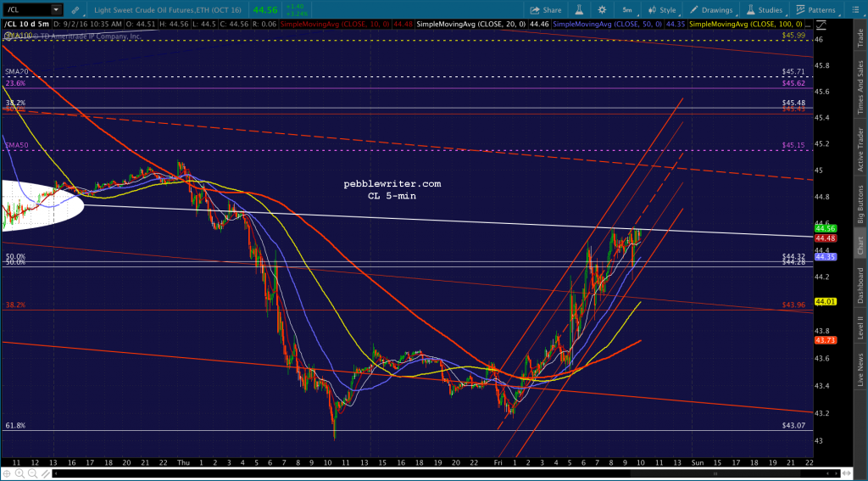Screen dimensions: 868x481
Task: Click the Sun date label on time axis
Action: (x=698, y=462)
